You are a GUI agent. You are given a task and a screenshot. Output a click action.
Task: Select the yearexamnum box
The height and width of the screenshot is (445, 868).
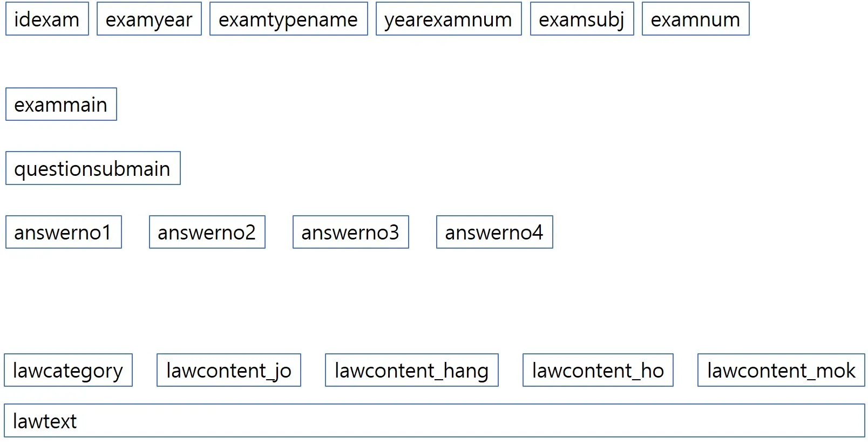pyautogui.click(x=449, y=19)
